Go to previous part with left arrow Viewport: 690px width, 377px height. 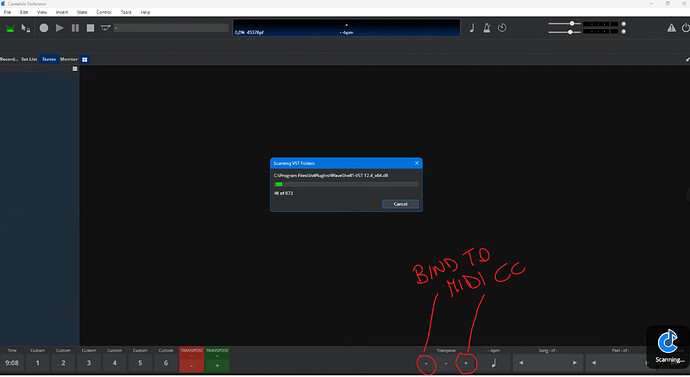(594, 363)
